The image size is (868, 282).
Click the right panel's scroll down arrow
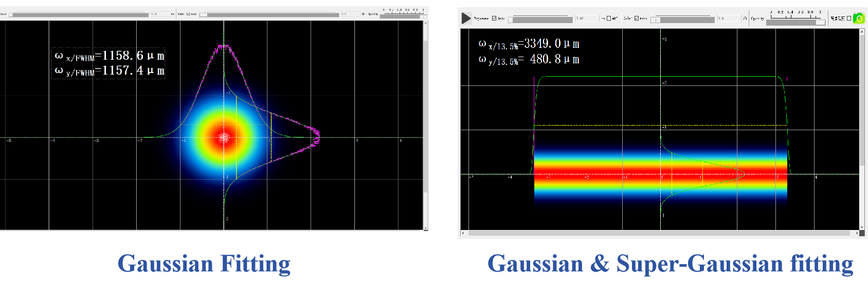coord(862,227)
